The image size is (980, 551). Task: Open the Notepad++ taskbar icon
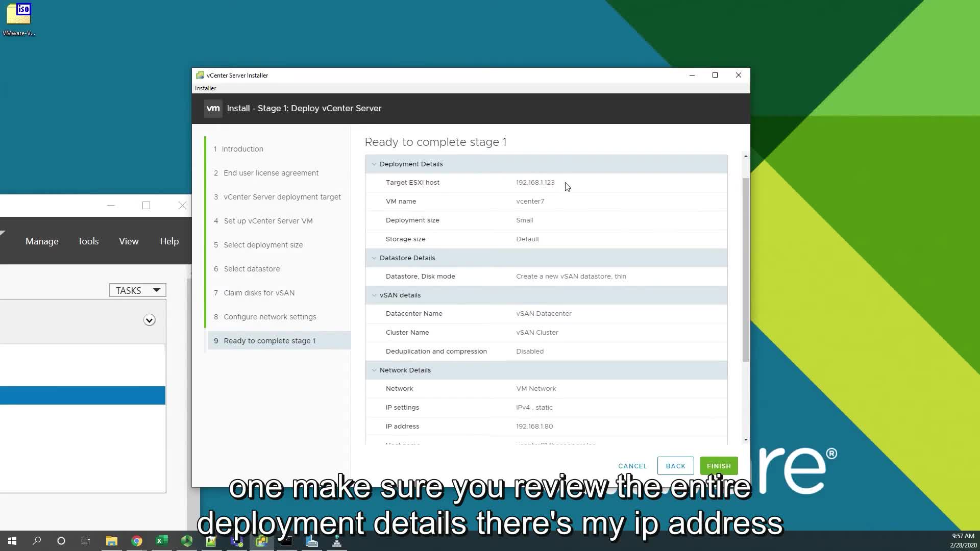[211, 541]
